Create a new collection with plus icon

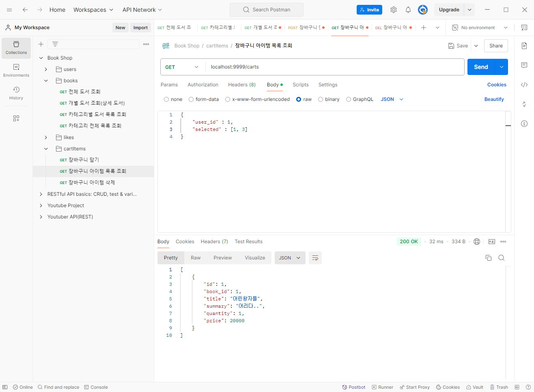pos(41,44)
